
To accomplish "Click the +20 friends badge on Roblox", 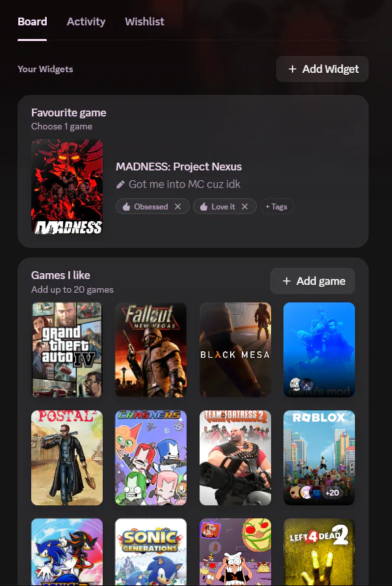I will (332, 492).
